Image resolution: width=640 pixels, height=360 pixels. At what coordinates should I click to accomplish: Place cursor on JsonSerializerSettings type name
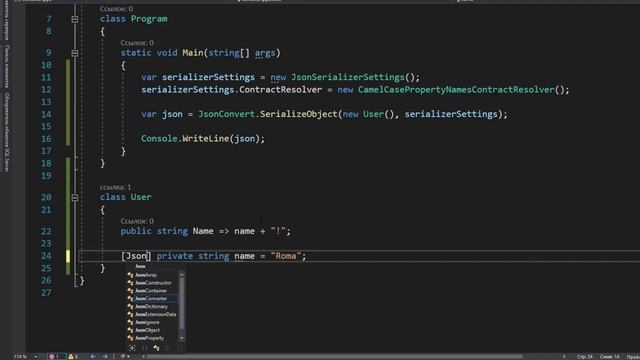(348, 77)
